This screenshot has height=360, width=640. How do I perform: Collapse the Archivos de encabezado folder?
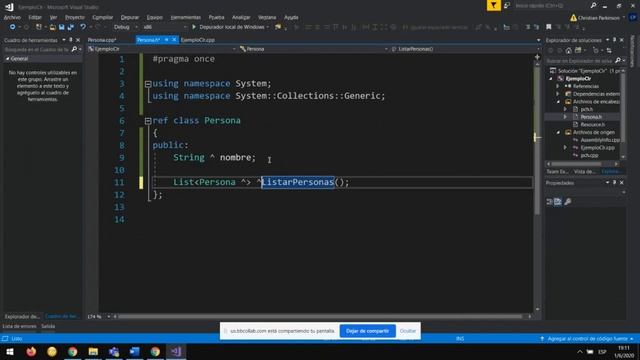[x=558, y=102]
